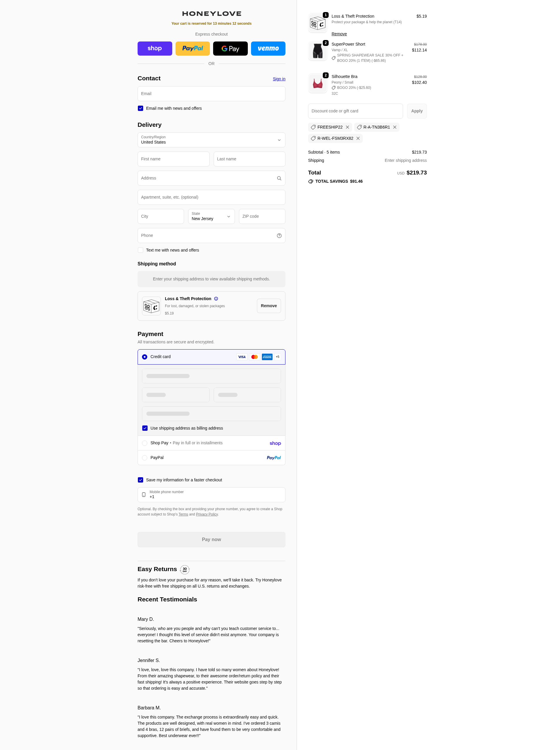This screenshot has width=560, height=750.
Task: Click the Discount code or gift card field
Action: pos(355,111)
